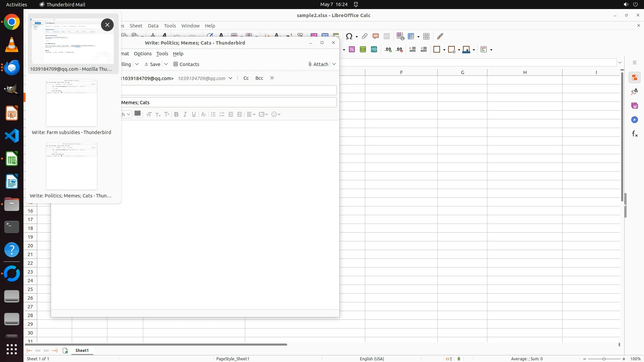
Task: Toggle bold formatting in compose toolbar
Action: tap(176, 114)
